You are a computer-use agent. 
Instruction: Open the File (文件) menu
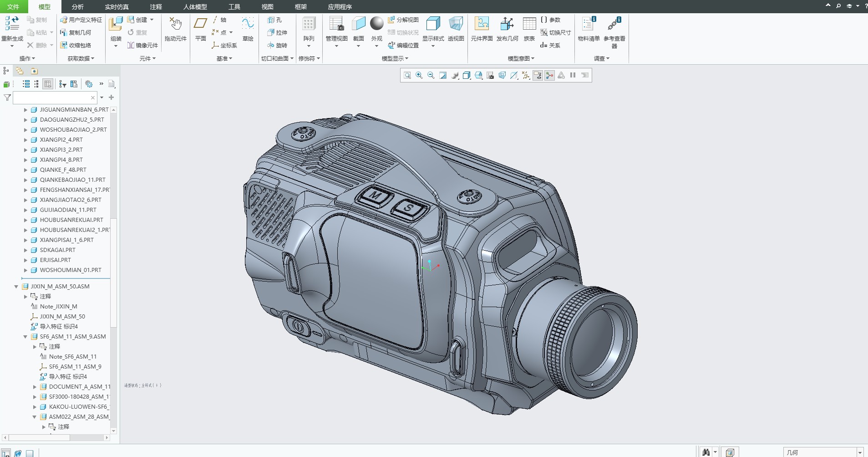13,6
